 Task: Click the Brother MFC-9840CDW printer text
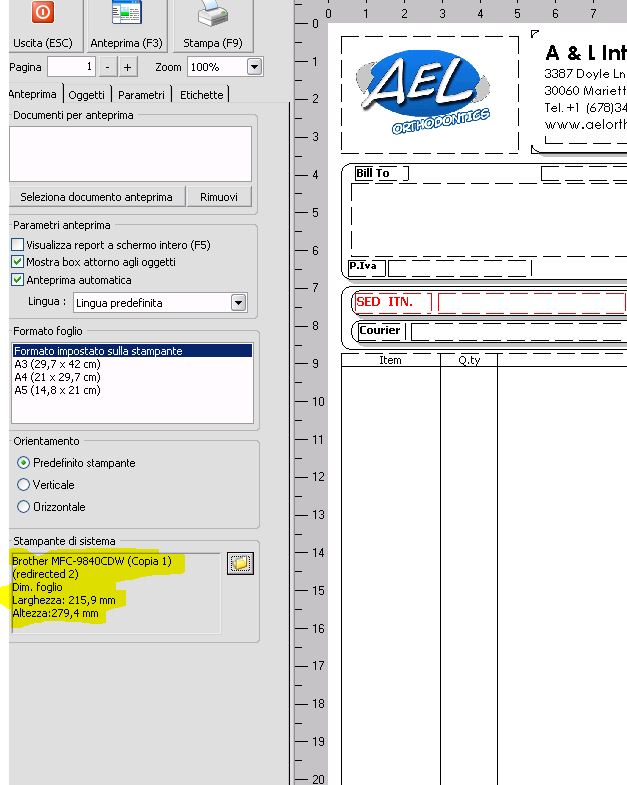pyautogui.click(x=92, y=561)
